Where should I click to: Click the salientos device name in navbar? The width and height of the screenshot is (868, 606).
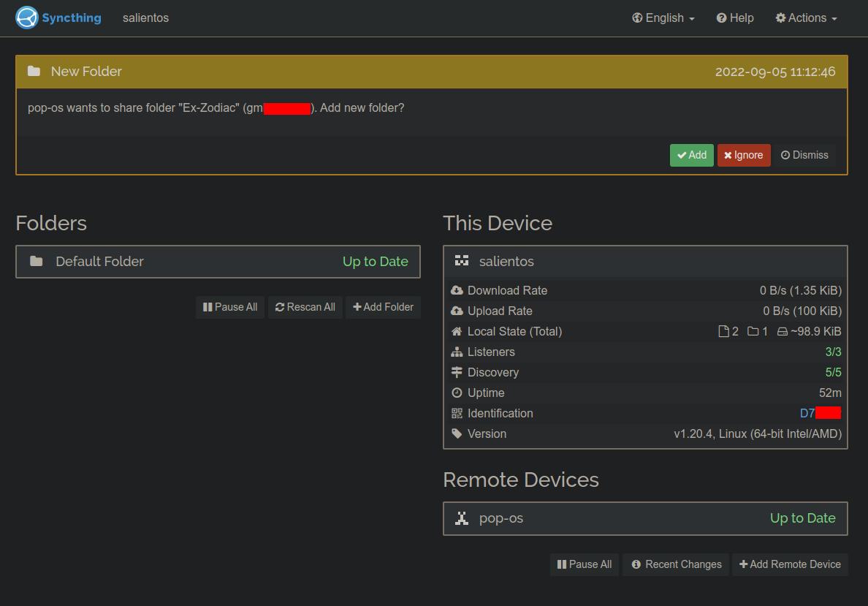point(145,18)
